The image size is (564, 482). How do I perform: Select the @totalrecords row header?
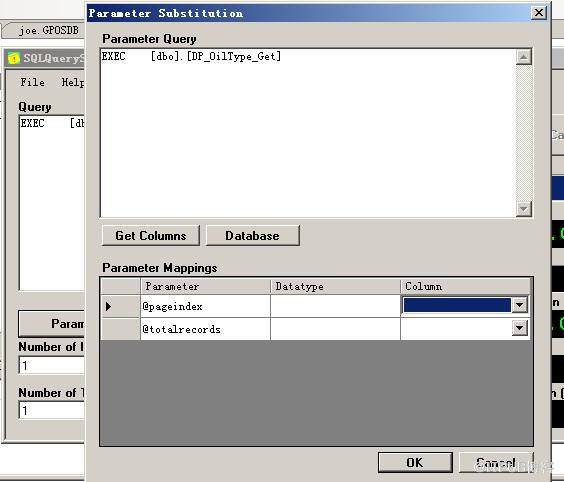[x=121, y=329]
